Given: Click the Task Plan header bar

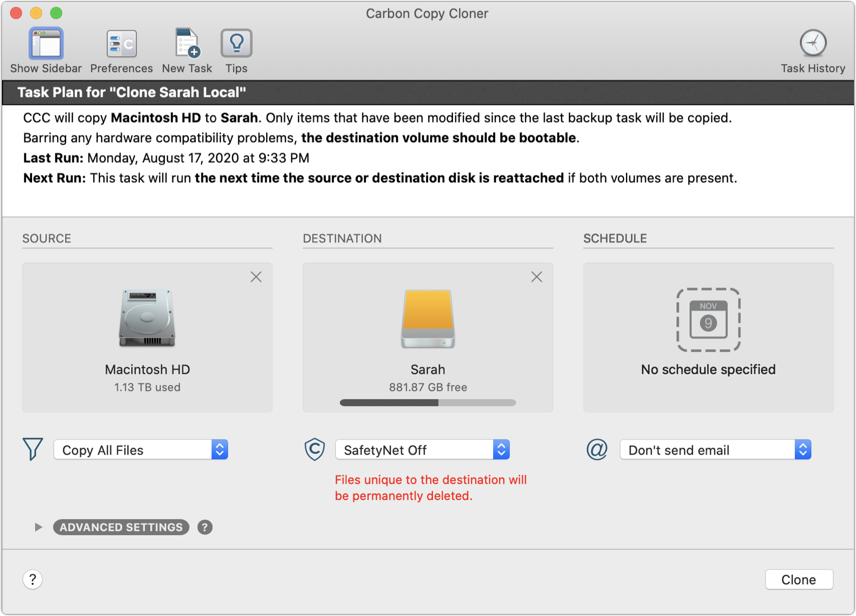Looking at the screenshot, I should point(427,93).
